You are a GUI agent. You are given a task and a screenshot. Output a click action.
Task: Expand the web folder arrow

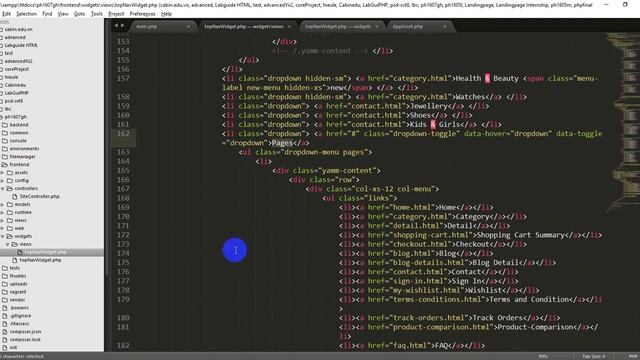pyautogui.click(x=3, y=228)
